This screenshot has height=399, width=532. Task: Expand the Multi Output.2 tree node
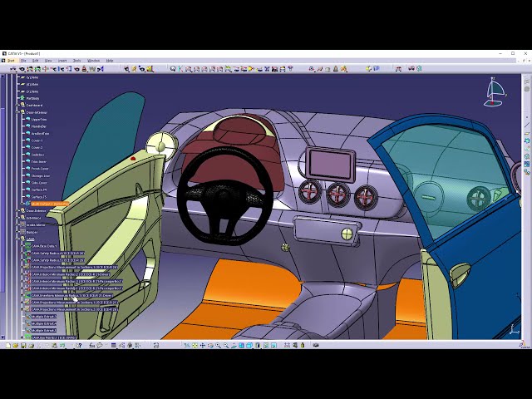[22, 204]
